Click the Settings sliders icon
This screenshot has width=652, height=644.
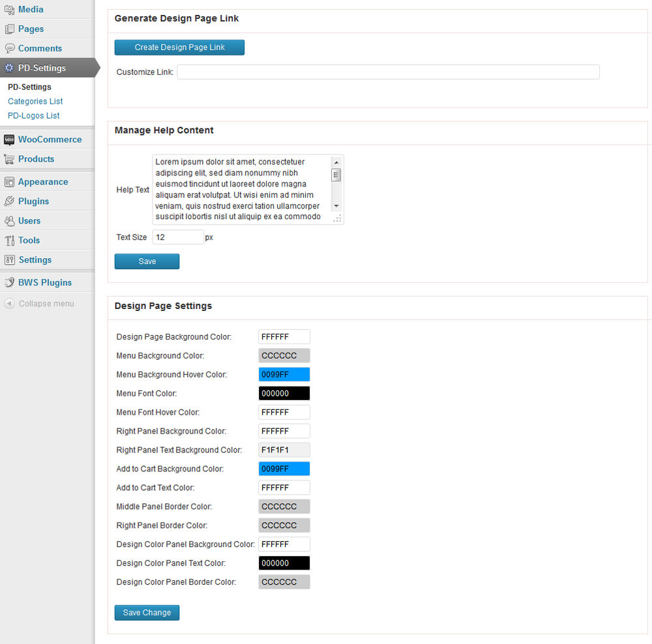tap(9, 260)
